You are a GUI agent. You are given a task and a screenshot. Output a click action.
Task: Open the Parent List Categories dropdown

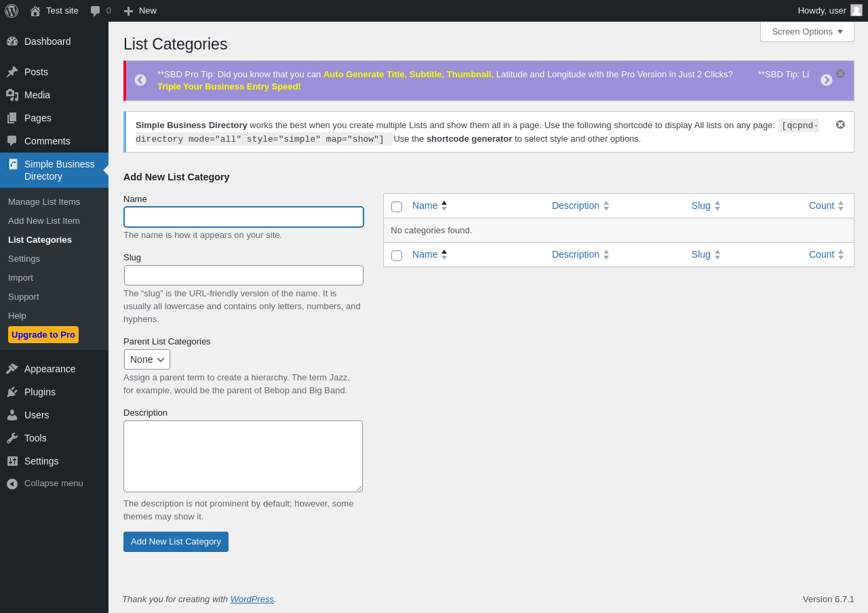pyautogui.click(x=147, y=359)
